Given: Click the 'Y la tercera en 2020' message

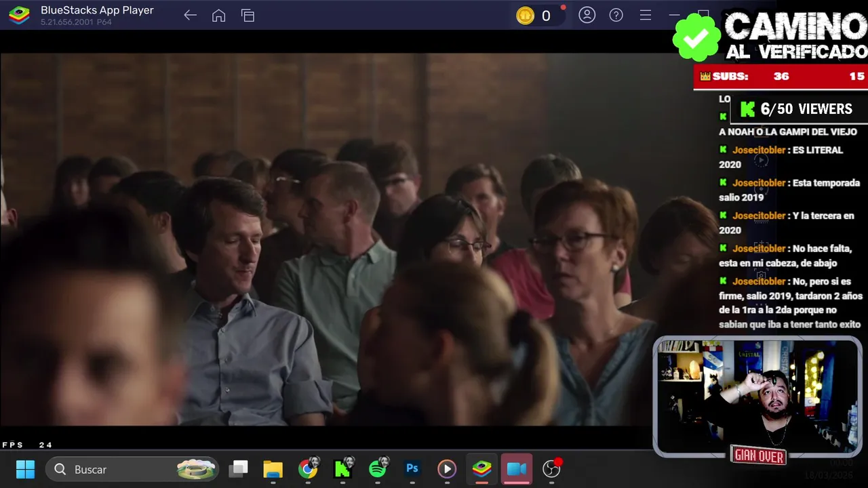Looking at the screenshot, I should 787,222.
